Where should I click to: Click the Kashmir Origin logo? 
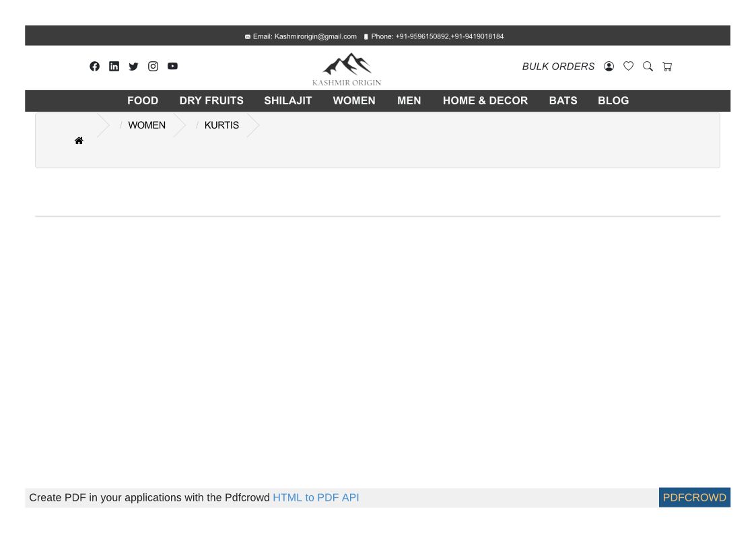(x=347, y=69)
